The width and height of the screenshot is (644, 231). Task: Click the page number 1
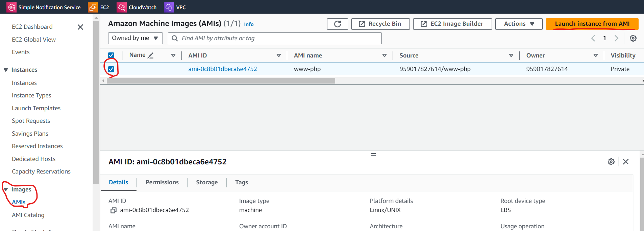pos(604,38)
